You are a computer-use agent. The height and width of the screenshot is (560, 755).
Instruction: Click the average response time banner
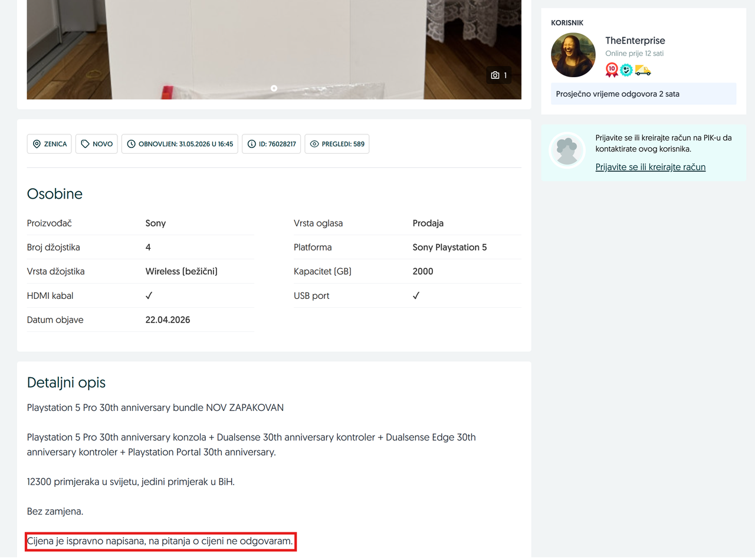[644, 94]
